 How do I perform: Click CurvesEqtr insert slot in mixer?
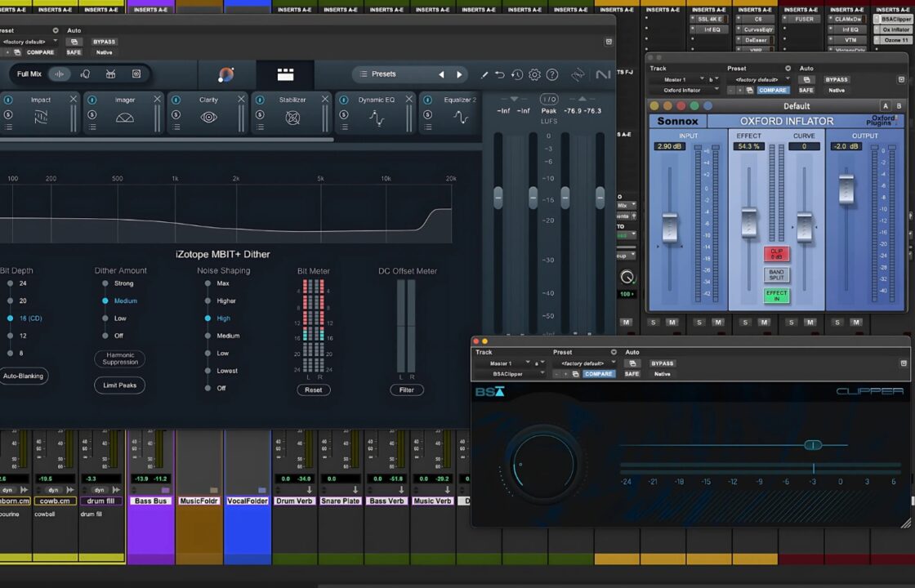coord(757,29)
